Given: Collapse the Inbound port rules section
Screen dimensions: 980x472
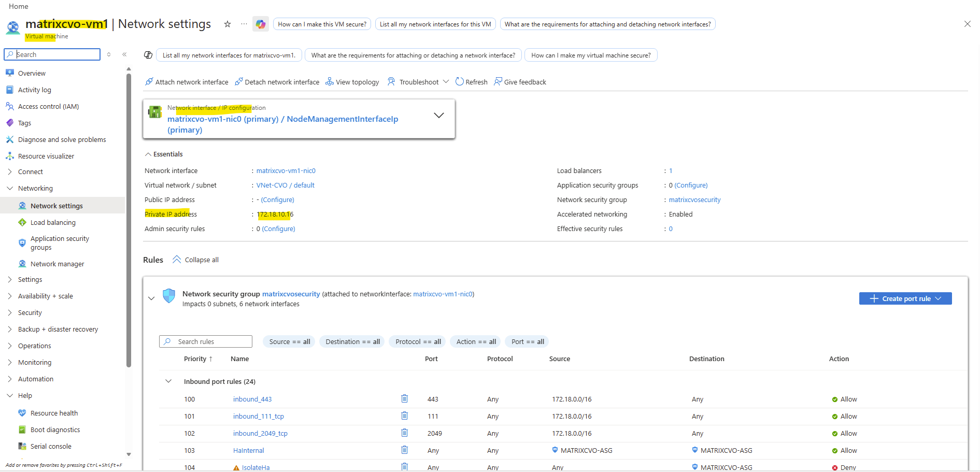Looking at the screenshot, I should click(x=168, y=381).
